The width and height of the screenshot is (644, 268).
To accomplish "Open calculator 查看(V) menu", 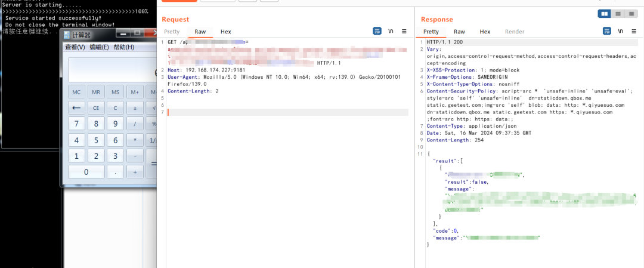I will point(75,47).
